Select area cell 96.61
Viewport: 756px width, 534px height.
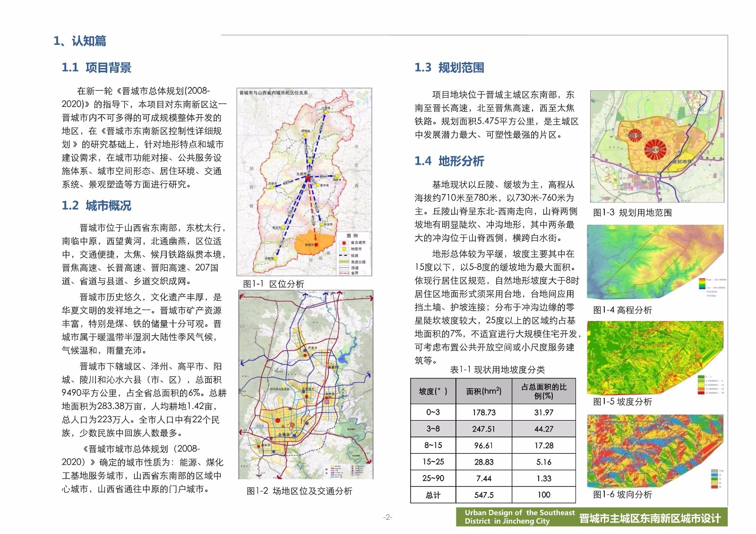(x=484, y=445)
